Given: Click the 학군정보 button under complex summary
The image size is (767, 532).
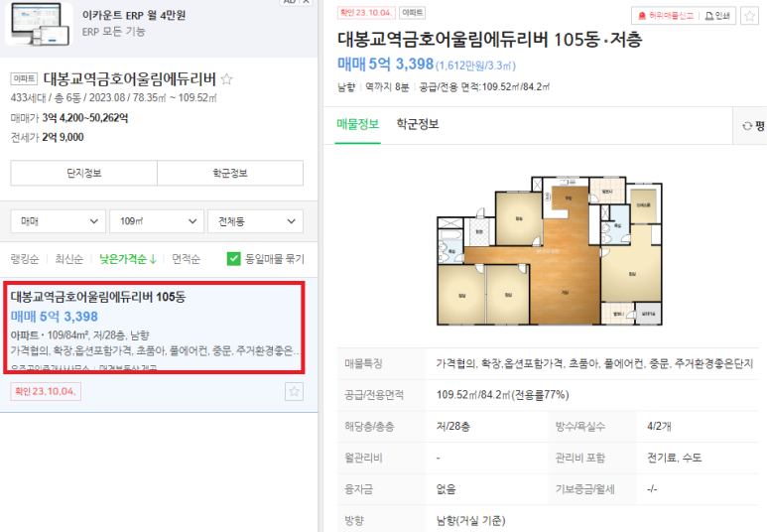Looking at the screenshot, I should point(230,173).
